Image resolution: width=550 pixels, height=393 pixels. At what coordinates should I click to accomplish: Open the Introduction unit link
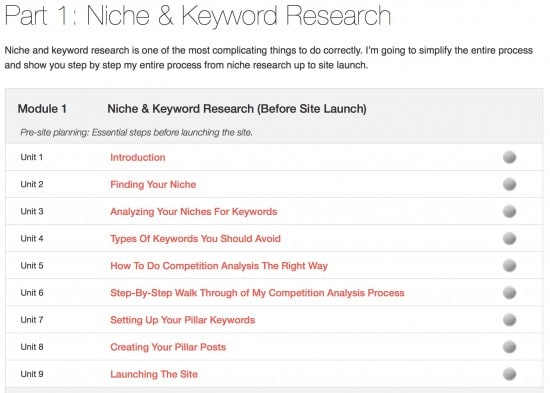coord(138,157)
